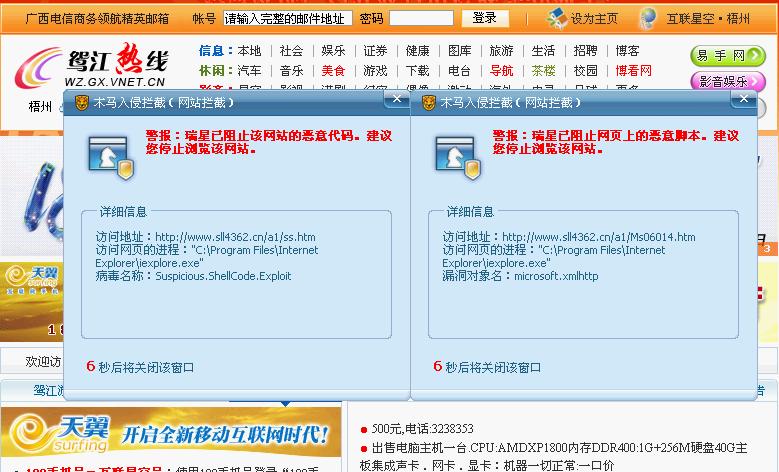Open the green 茶楼 link
This screenshot has width=779, height=472.
point(543,71)
